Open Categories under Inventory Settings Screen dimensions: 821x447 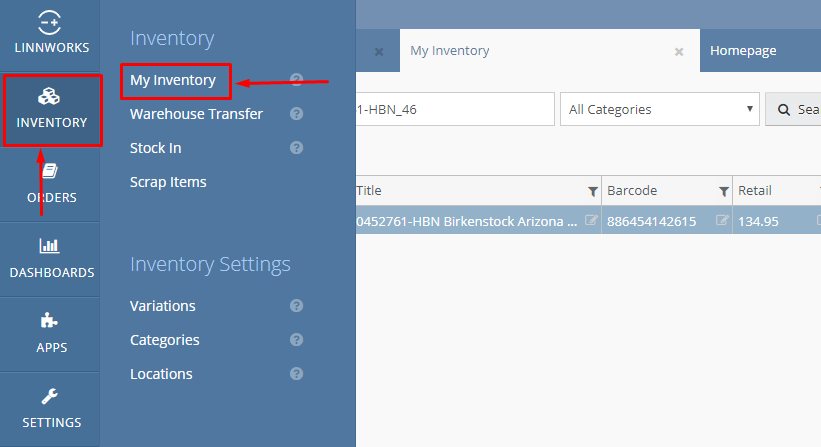165,340
